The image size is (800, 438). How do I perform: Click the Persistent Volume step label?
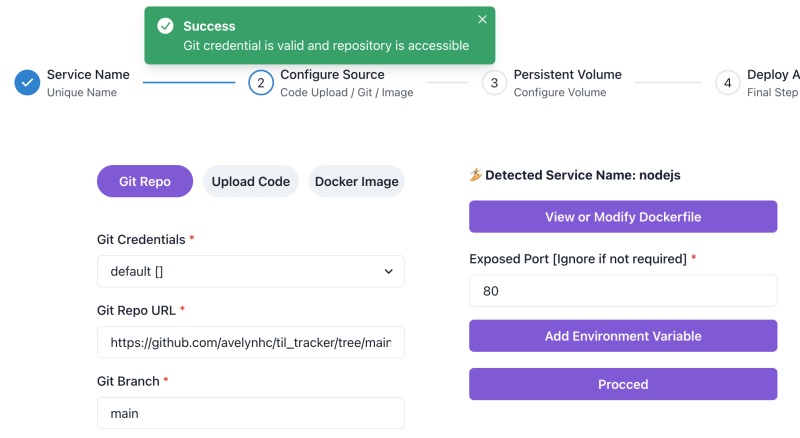click(567, 75)
